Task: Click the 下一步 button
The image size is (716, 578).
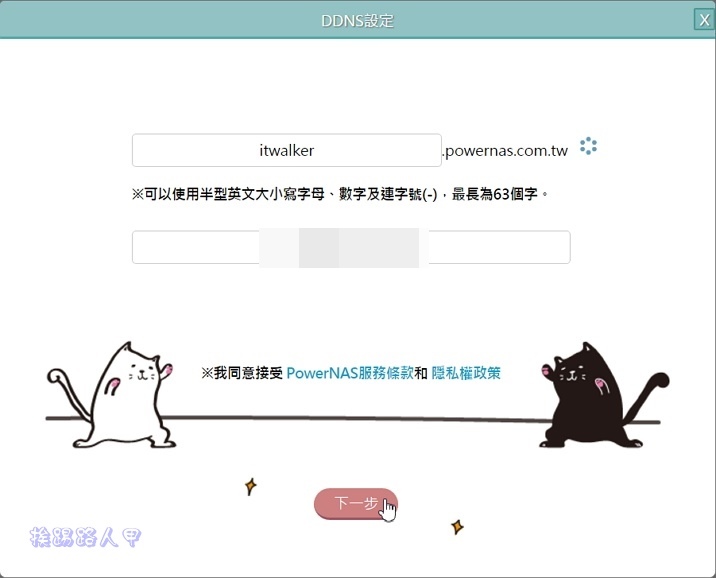Action: (356, 503)
